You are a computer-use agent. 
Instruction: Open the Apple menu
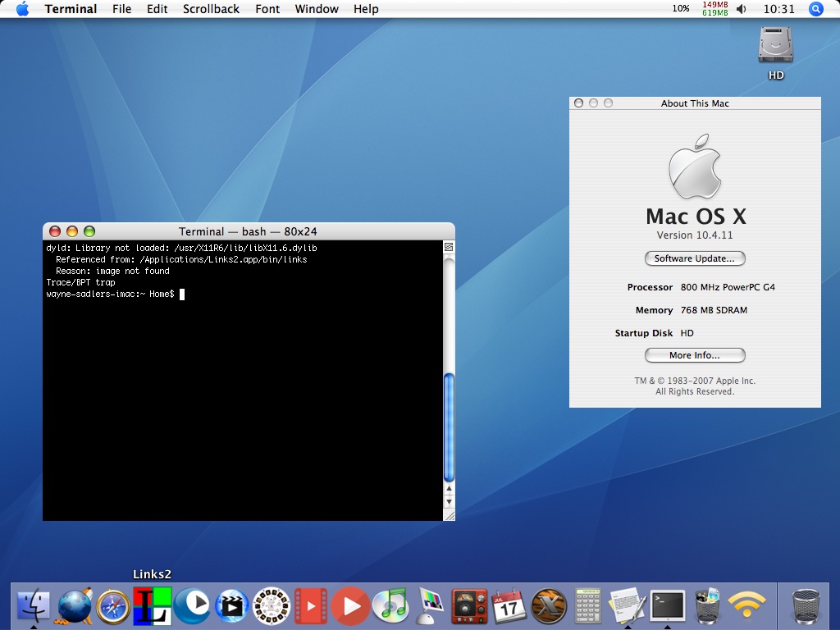pyautogui.click(x=22, y=9)
